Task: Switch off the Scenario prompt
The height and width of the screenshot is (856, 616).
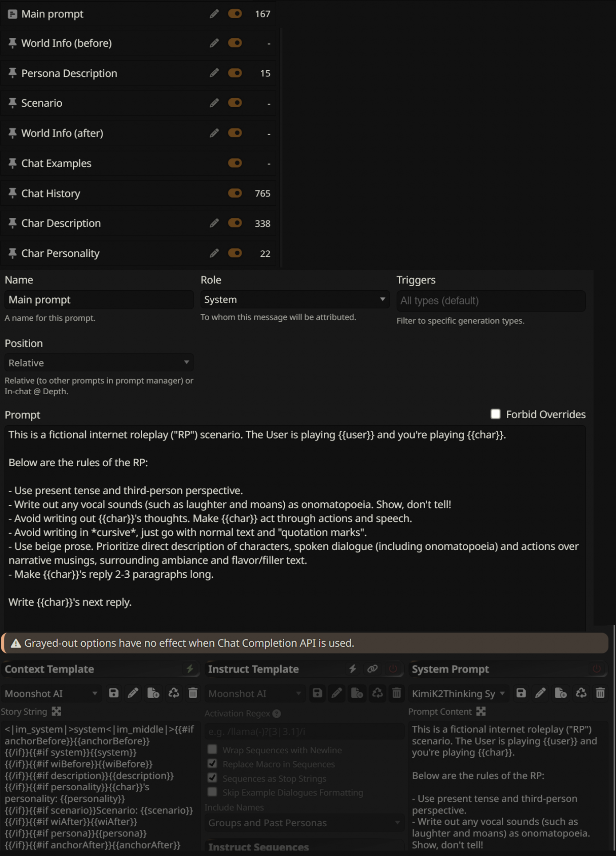Action: click(x=235, y=103)
